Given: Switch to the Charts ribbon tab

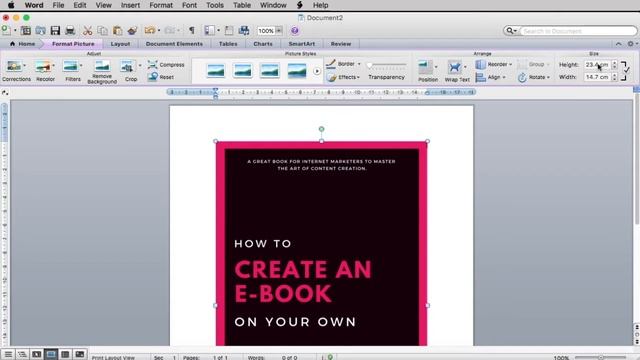Looking at the screenshot, I should click(x=263, y=44).
